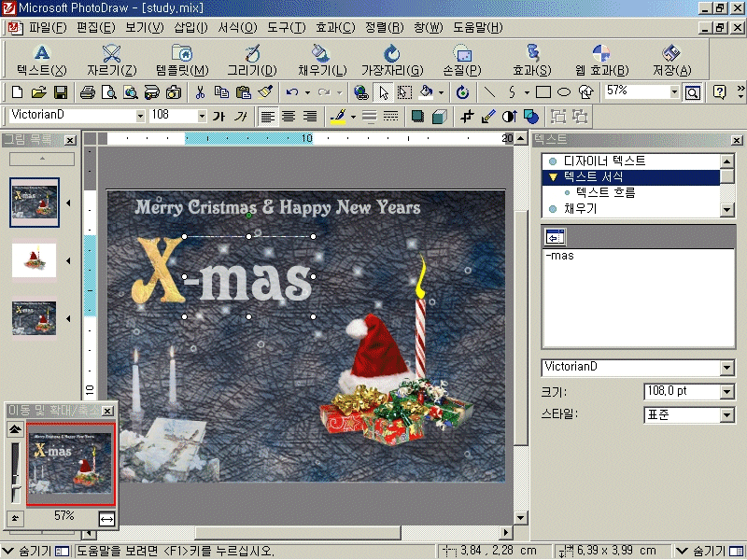Toggle the shadow effect button
This screenshot has height=560, width=747.
[417, 116]
